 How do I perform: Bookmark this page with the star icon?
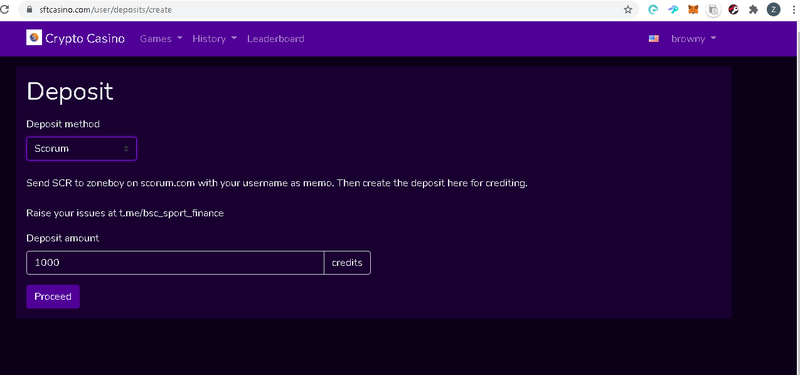coord(628,10)
